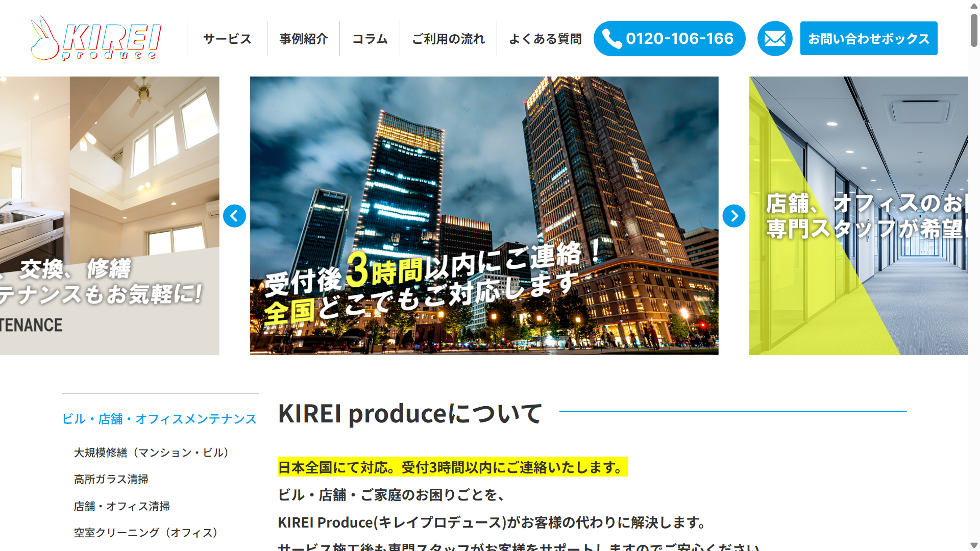Open the 事例紹介 menu item

[303, 39]
